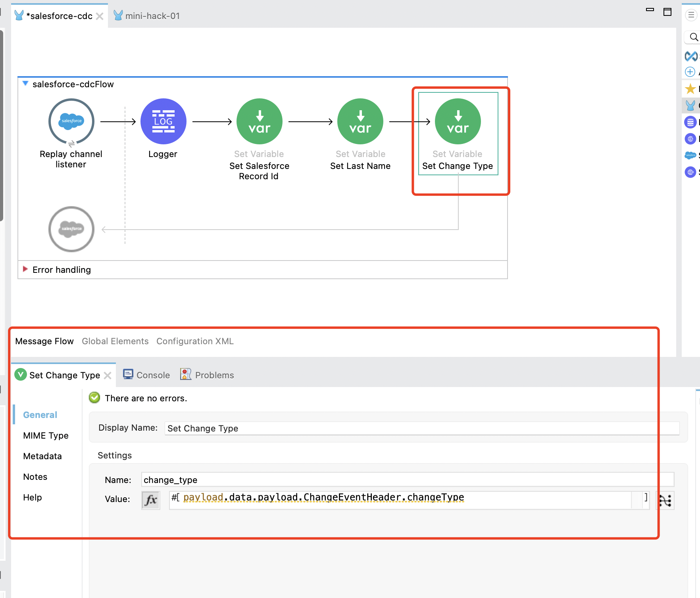This screenshot has width=700, height=598.
Task: Select the Database module icon in palette
Action: [x=690, y=122]
